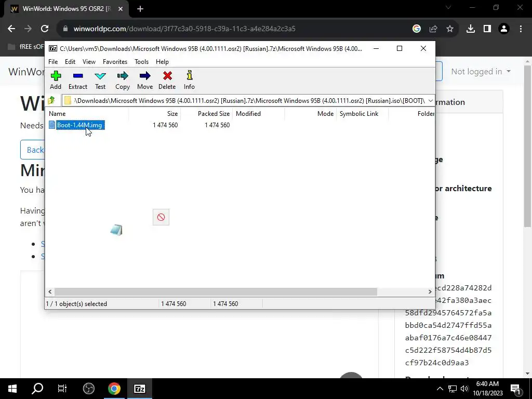Click the Move toolbar button
The image size is (532, 399).
click(x=145, y=80)
